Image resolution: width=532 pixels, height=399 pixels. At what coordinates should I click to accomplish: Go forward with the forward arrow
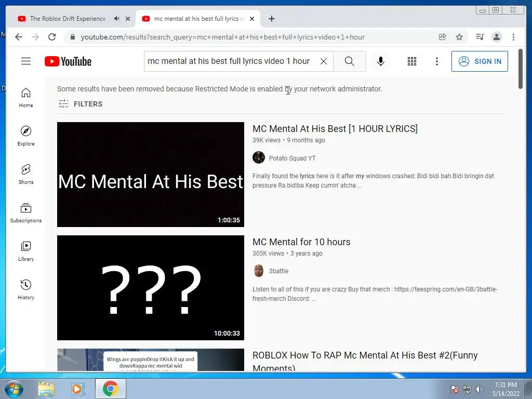coord(35,37)
